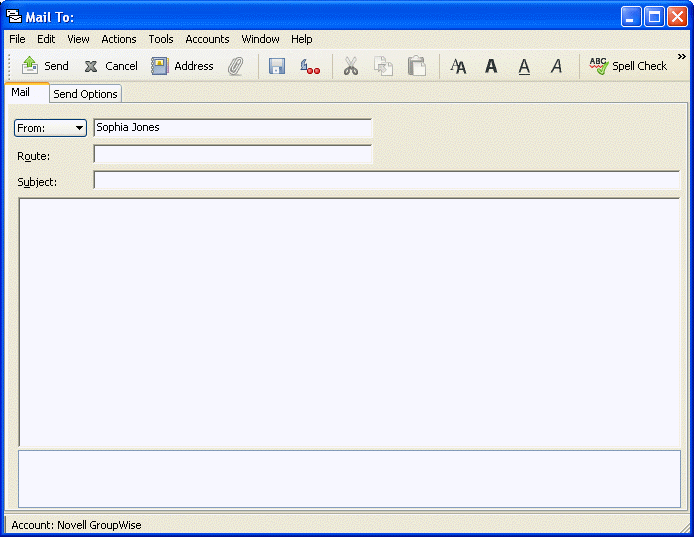Open the Actions menu
Viewport: 694px width, 537px height.
[119, 39]
